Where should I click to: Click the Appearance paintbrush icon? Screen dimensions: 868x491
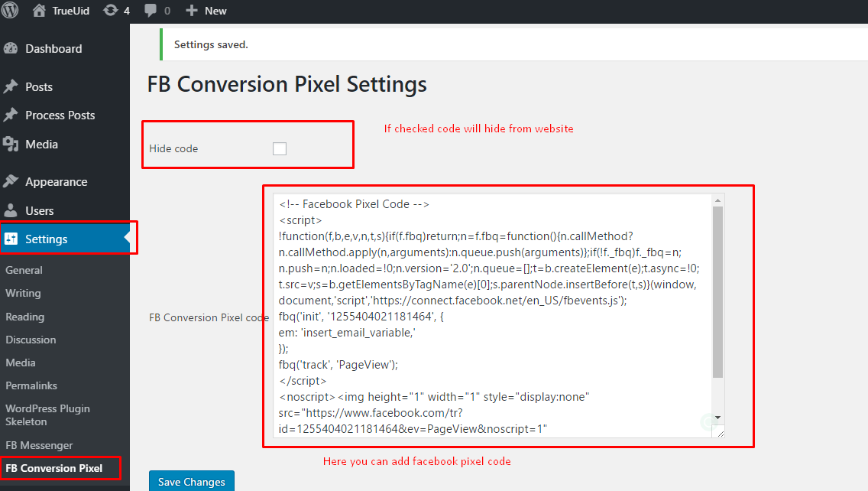pos(11,181)
